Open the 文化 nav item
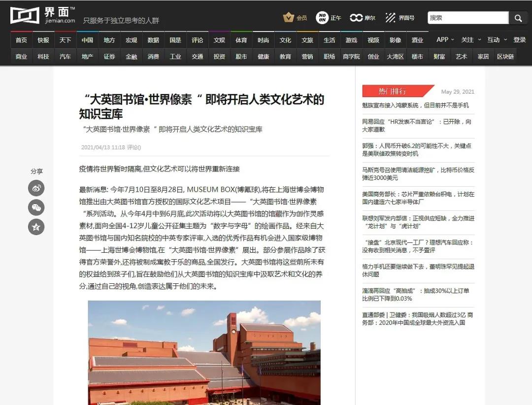Image resolution: width=532 pixels, height=405 pixels. pyautogui.click(x=285, y=40)
